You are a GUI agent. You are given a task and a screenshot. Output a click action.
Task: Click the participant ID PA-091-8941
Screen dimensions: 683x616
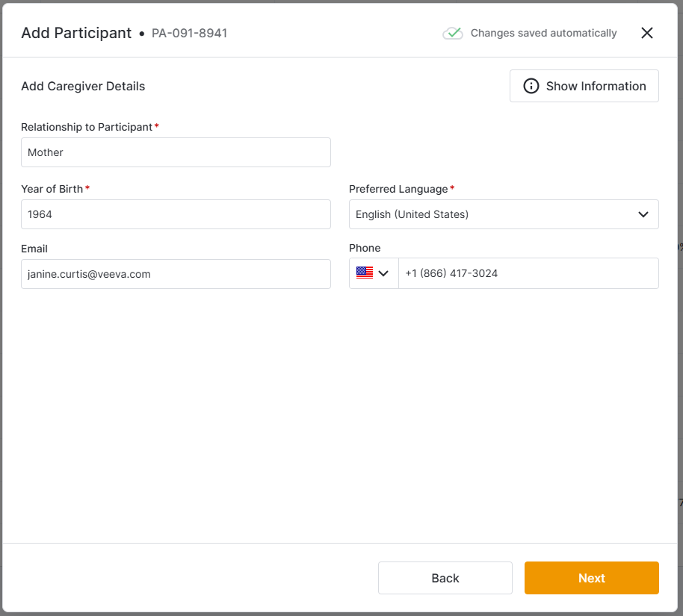tap(189, 33)
